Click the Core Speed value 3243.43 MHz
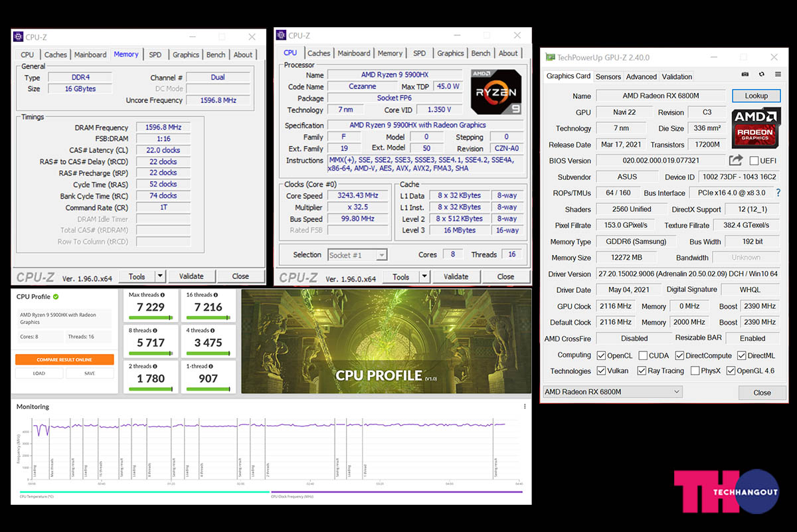Screen dimensions: 797x532 (359, 196)
